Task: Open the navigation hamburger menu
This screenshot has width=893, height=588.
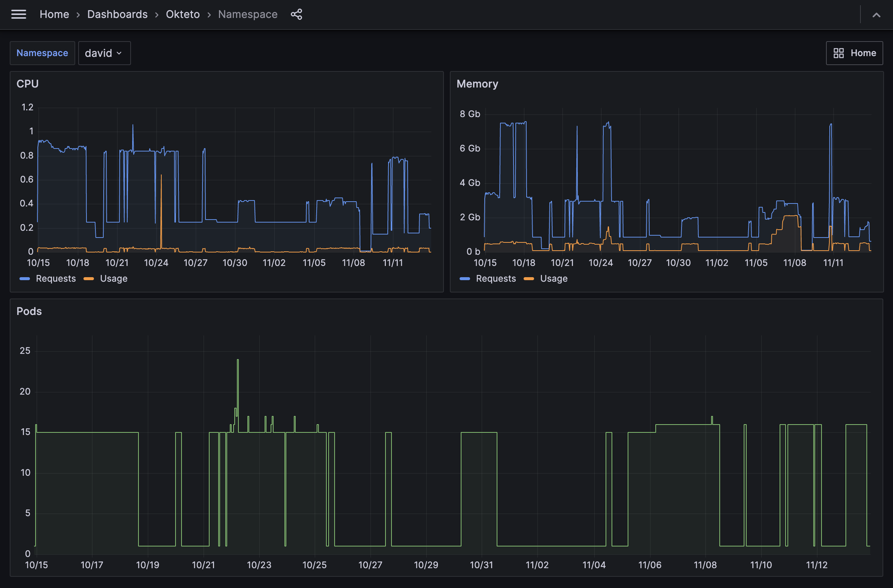Action: (18, 14)
